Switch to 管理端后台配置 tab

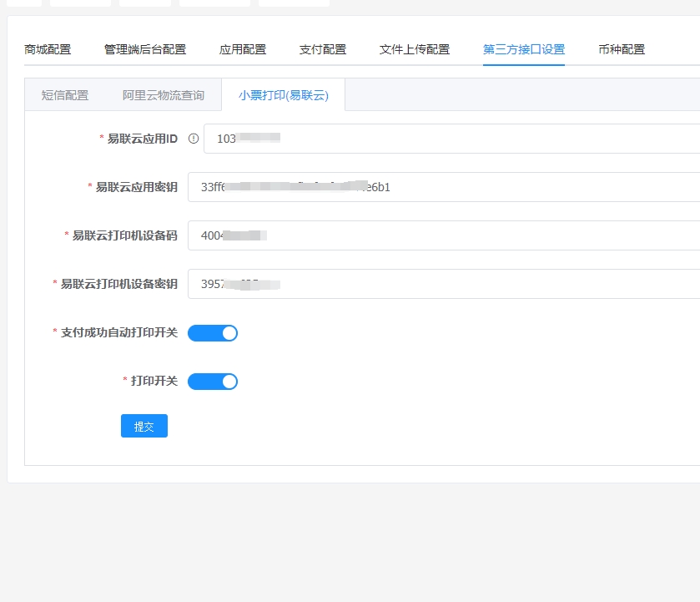point(145,49)
